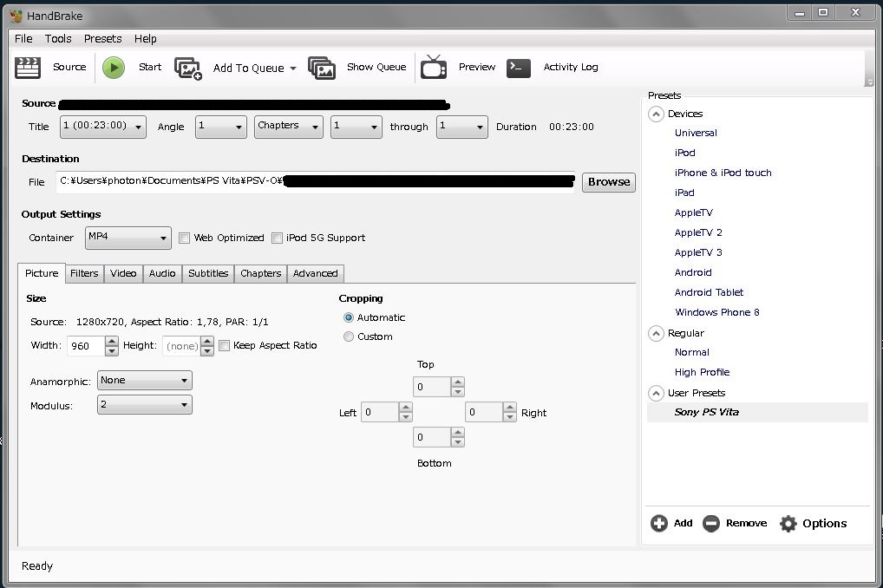
Task: Open the starting chapter dropdown
Action: [x=356, y=126]
